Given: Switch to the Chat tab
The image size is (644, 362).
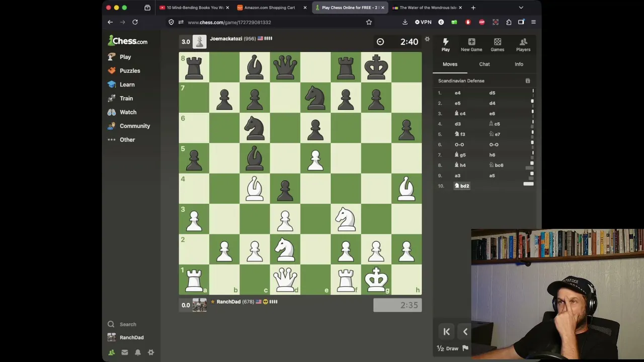Looking at the screenshot, I should pos(485,64).
